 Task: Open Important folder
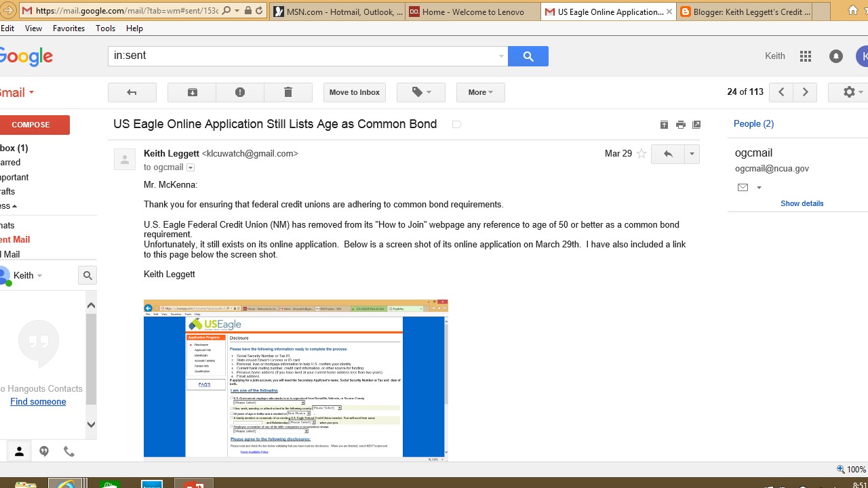pos(14,177)
